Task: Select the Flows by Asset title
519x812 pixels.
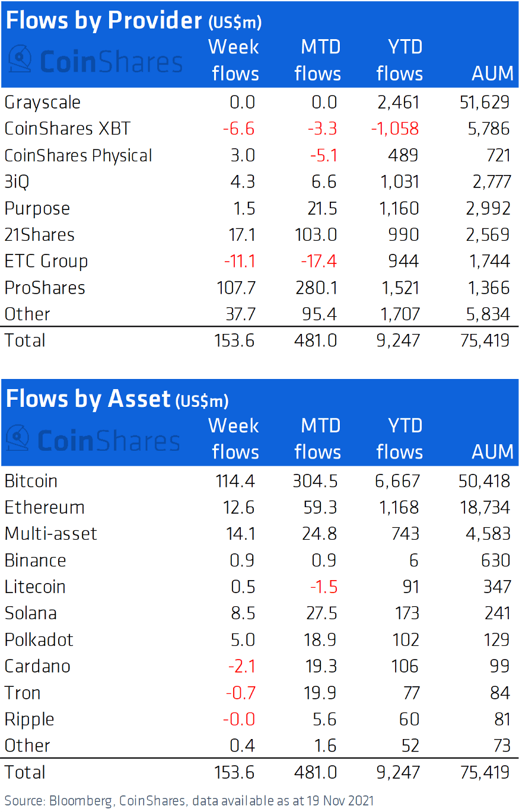Action: click(117, 399)
